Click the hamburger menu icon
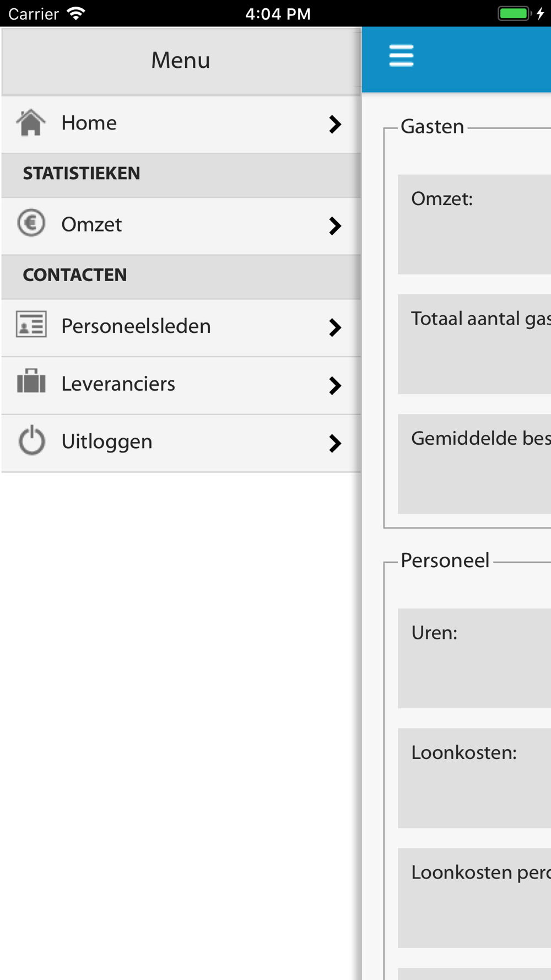This screenshot has width=551, height=980. [401, 56]
